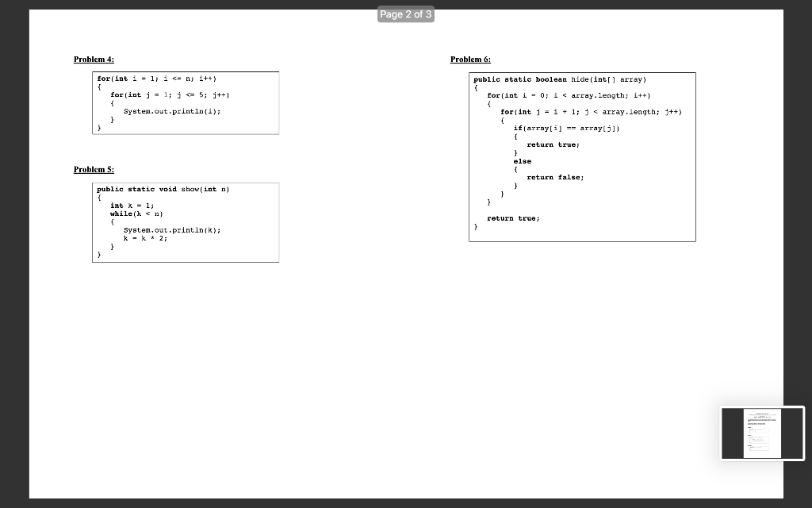Click the Page 2 of 3 indicator
The height and width of the screenshot is (508, 812).
click(x=405, y=14)
